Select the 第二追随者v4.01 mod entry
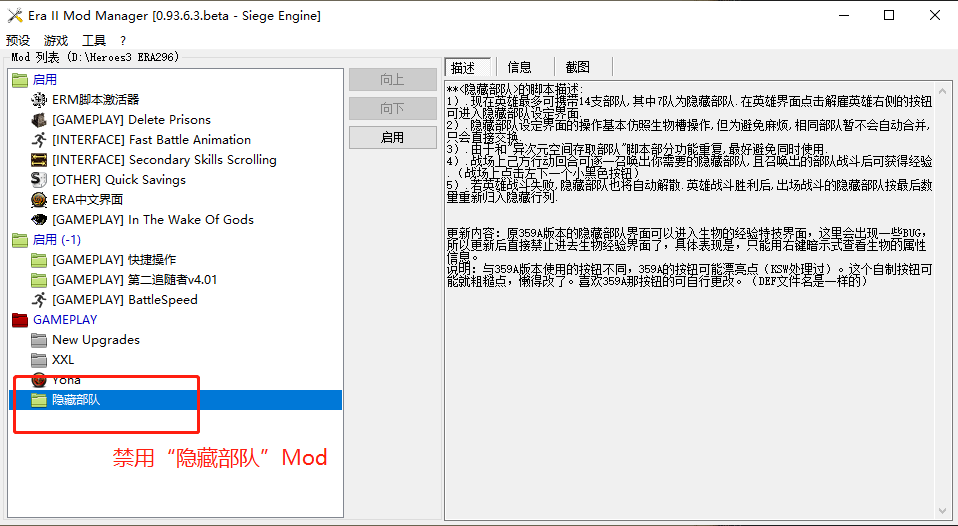Image resolution: width=958 pixels, height=526 pixels. click(x=134, y=280)
